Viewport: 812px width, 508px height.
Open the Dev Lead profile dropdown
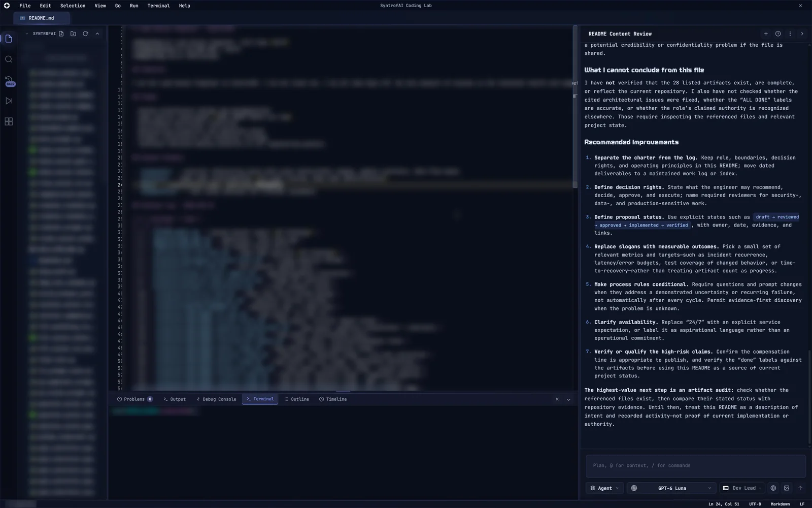coord(743,488)
